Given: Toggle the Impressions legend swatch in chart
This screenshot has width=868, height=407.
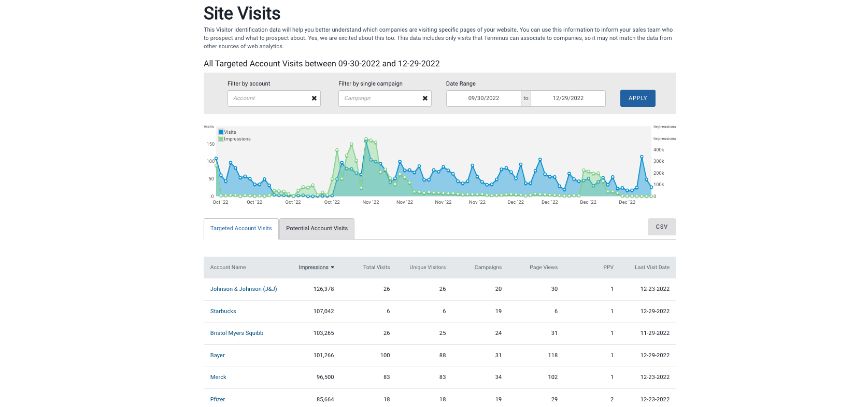Looking at the screenshot, I should pos(221,139).
